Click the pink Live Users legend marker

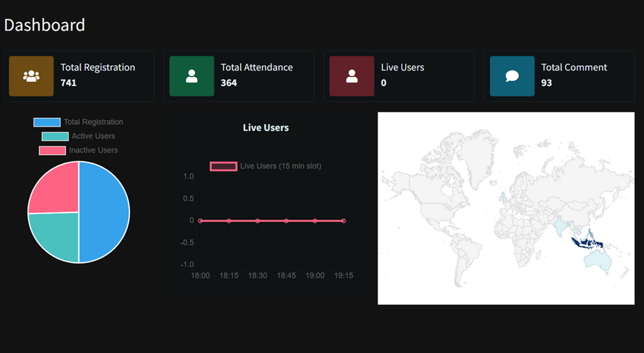tap(223, 166)
